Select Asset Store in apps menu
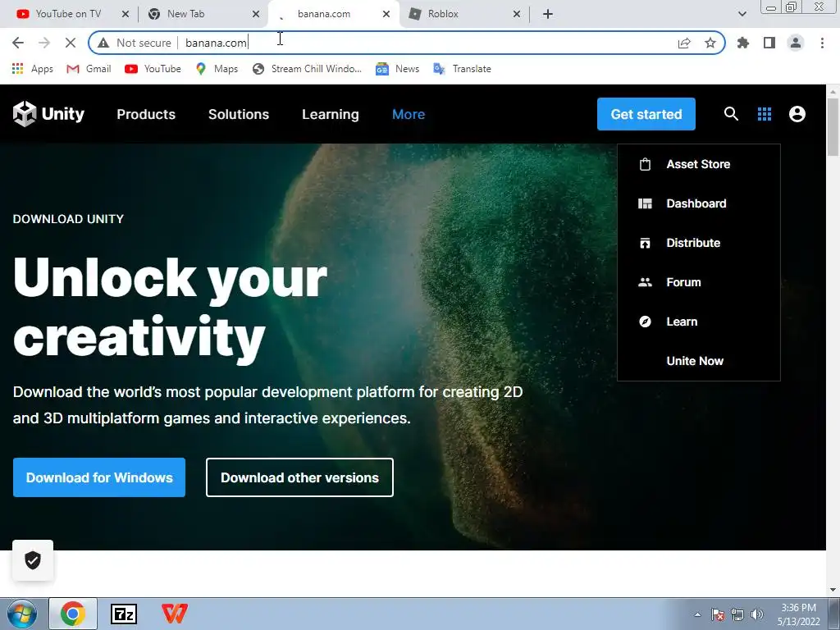The width and height of the screenshot is (840, 630). (699, 164)
